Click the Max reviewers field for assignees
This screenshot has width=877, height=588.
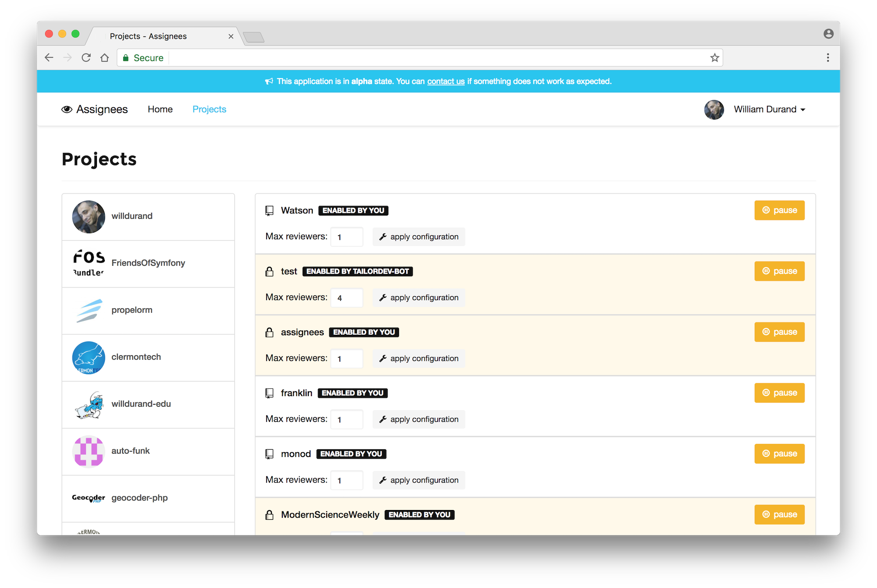[346, 359]
